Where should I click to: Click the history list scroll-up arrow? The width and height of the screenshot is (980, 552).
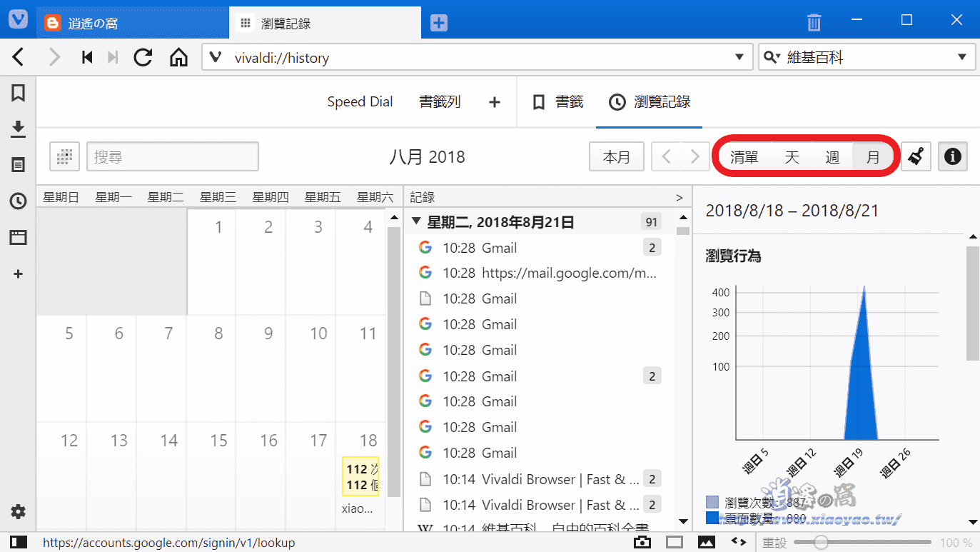[683, 217]
